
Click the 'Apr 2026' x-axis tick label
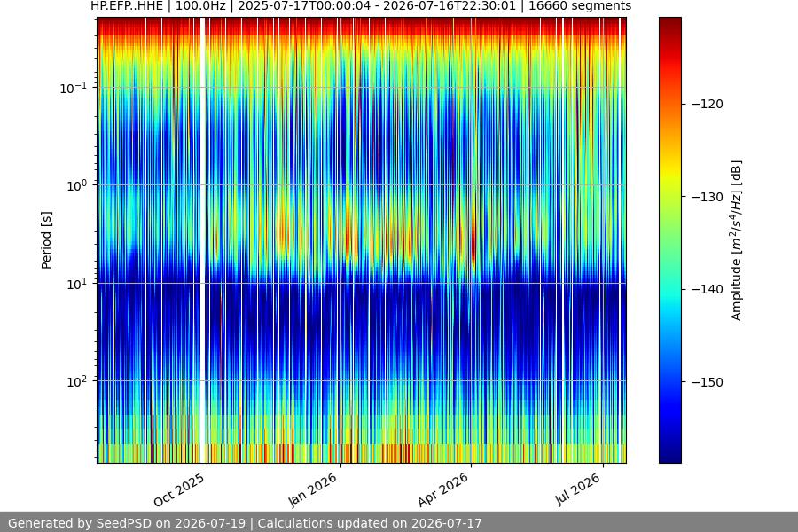(442, 489)
